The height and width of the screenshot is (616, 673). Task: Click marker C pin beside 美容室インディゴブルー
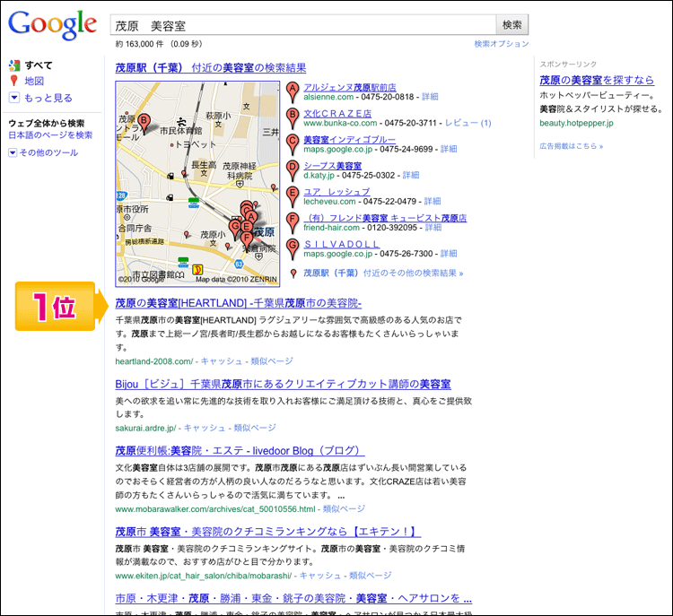(x=293, y=144)
